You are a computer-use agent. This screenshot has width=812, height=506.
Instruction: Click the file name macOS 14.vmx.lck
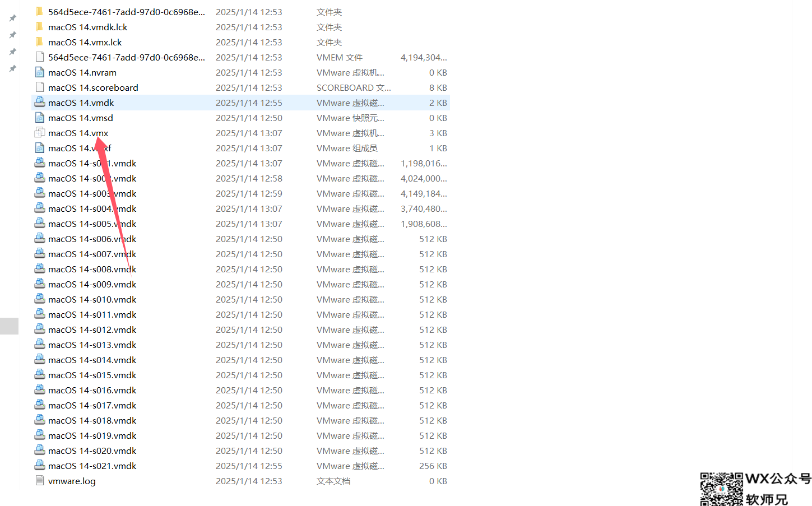tap(85, 42)
